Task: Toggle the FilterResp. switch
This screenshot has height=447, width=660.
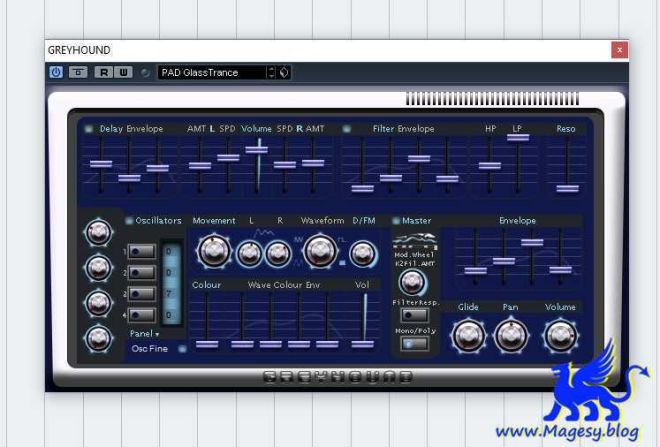Action: [415, 315]
